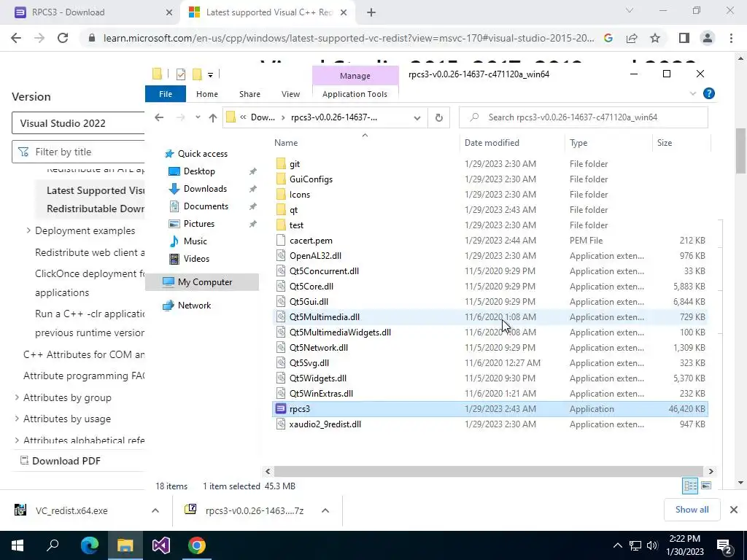Image resolution: width=747 pixels, height=560 pixels.
Task: Click the Explorer horizontal scrollbar
Action: [489, 471]
